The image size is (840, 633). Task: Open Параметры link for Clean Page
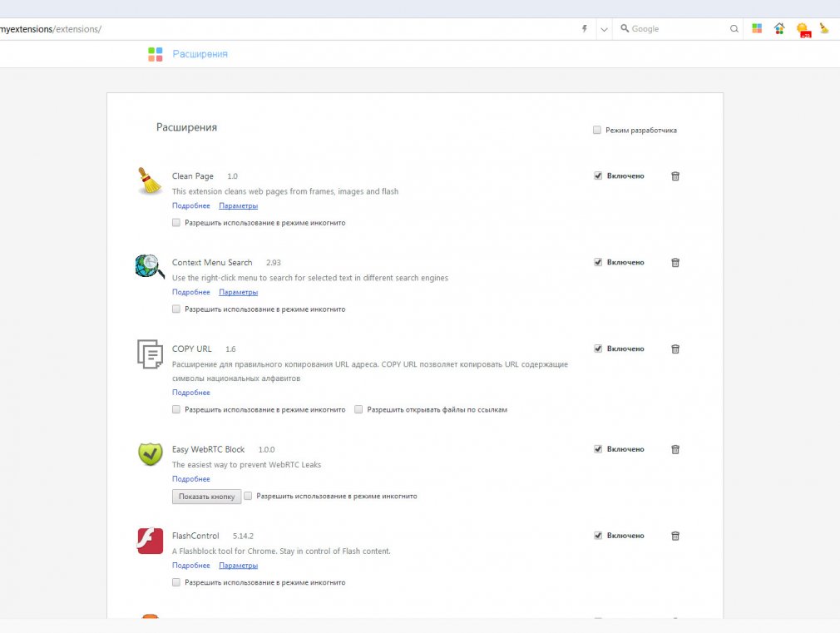coord(239,205)
